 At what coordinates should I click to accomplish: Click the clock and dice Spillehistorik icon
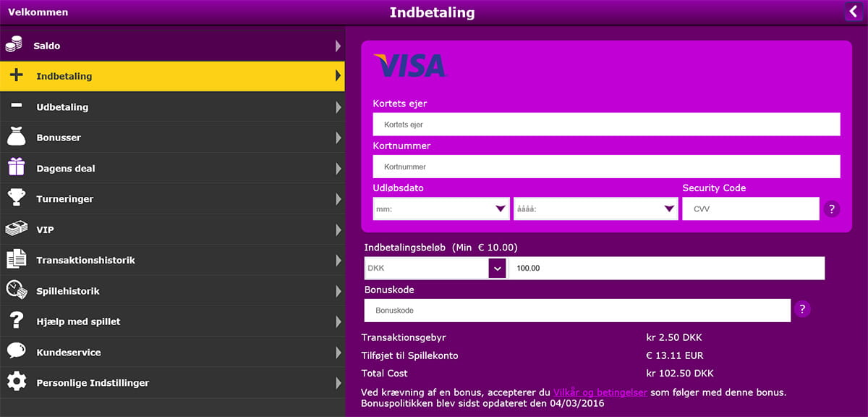[16, 290]
